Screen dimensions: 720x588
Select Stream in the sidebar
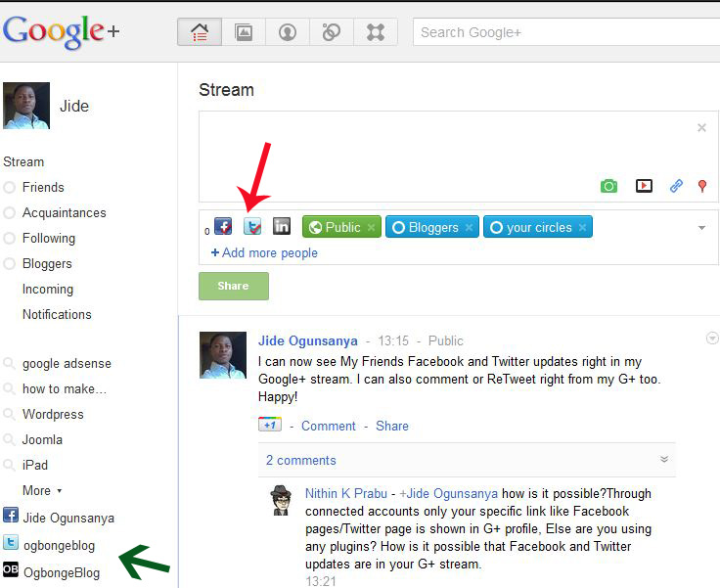[23, 161]
